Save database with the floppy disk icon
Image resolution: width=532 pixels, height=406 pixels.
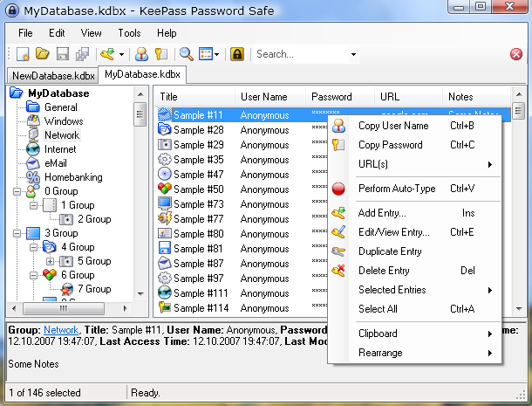(63, 54)
